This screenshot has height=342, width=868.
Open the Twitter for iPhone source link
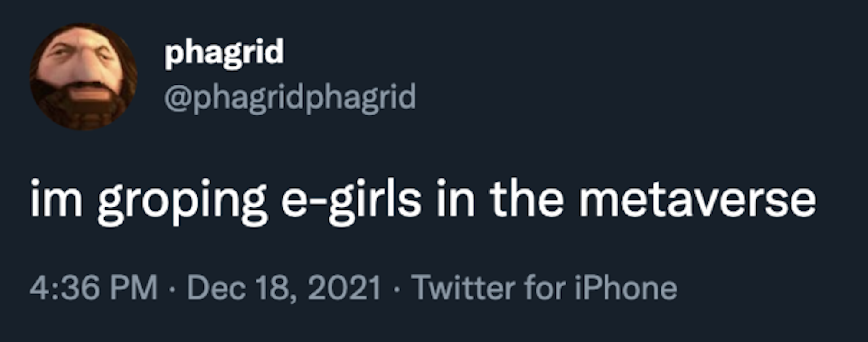point(544,287)
